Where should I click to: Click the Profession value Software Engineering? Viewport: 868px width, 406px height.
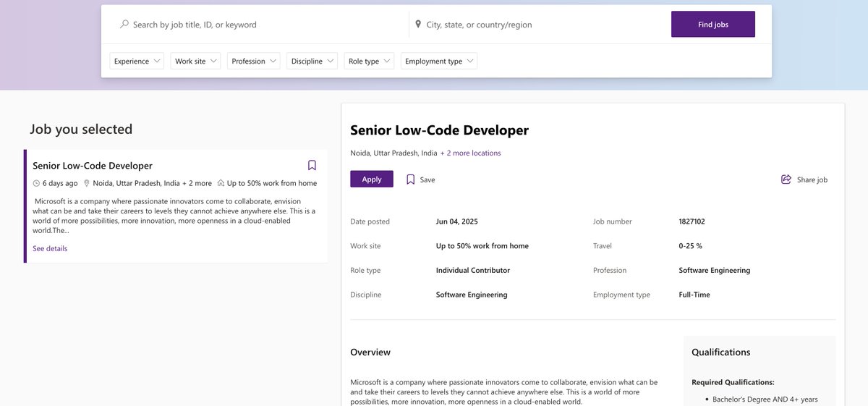(x=714, y=270)
